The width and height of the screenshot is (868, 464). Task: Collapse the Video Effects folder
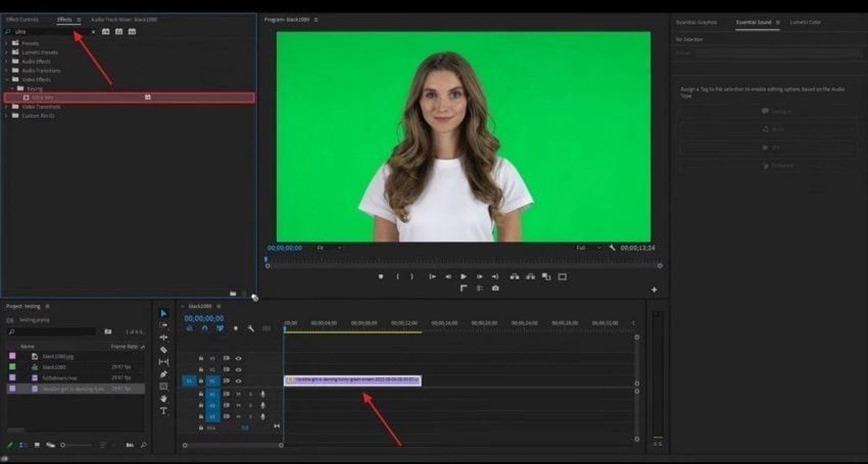(x=7, y=79)
